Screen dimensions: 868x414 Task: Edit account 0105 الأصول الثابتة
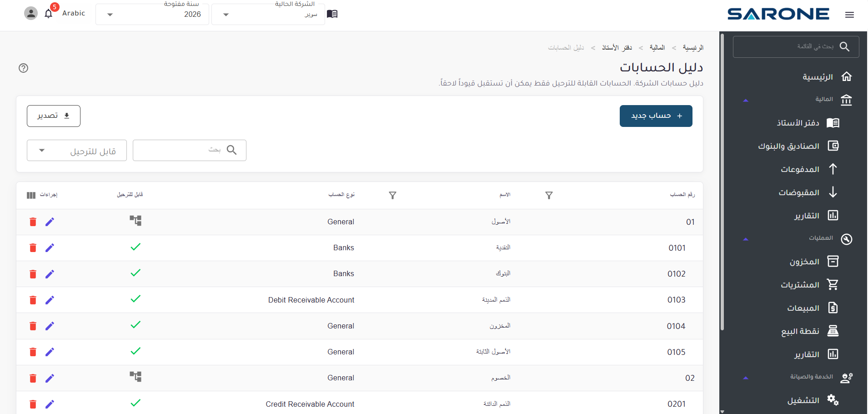point(50,352)
